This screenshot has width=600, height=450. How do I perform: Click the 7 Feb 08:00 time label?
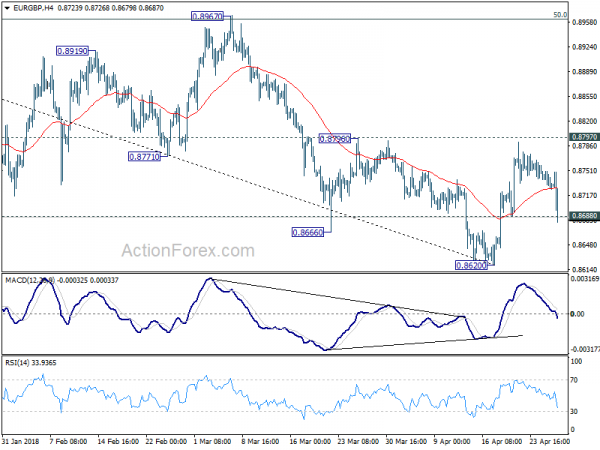pyautogui.click(x=68, y=441)
